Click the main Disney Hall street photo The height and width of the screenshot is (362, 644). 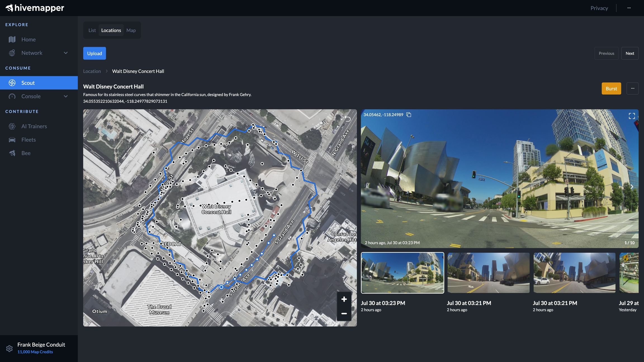pos(499,178)
